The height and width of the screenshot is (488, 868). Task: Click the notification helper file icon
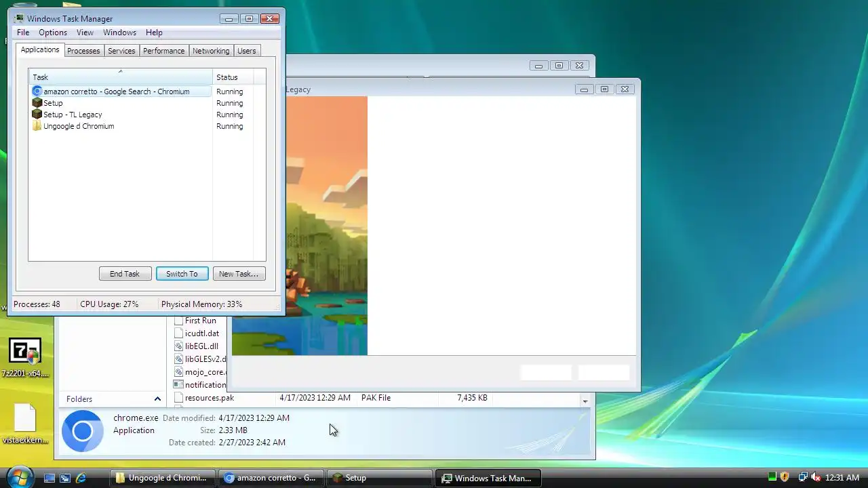pos(178,384)
